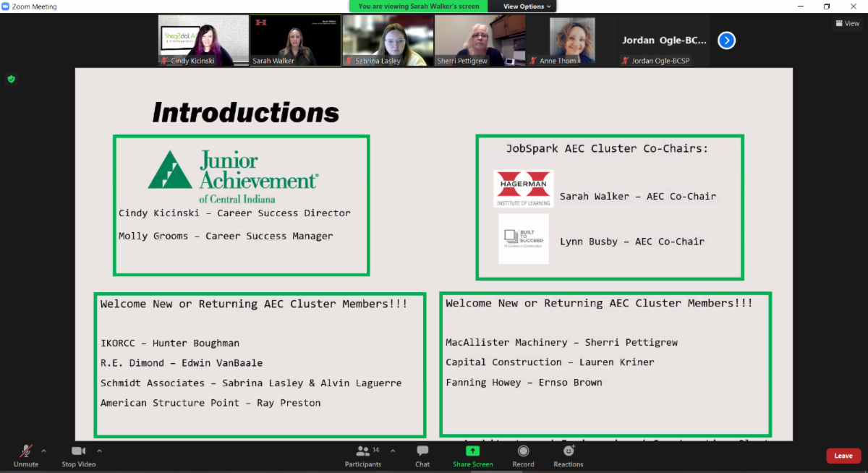Image resolution: width=868 pixels, height=473 pixels.
Task: Open the Chat panel
Action: click(422, 451)
